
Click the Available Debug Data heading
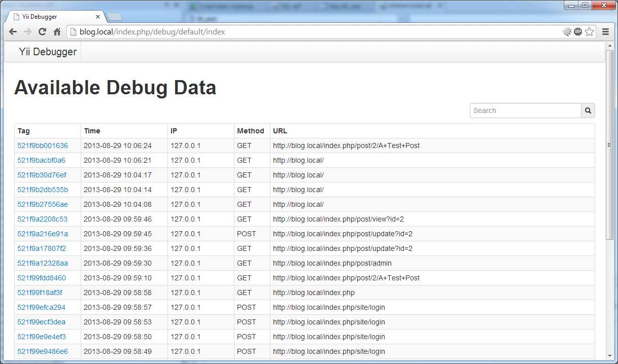click(115, 88)
